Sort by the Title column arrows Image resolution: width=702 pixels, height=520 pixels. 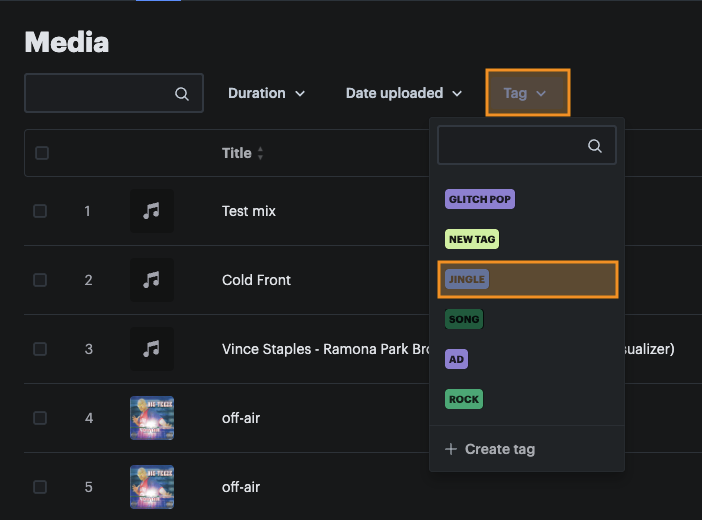[x=261, y=154]
